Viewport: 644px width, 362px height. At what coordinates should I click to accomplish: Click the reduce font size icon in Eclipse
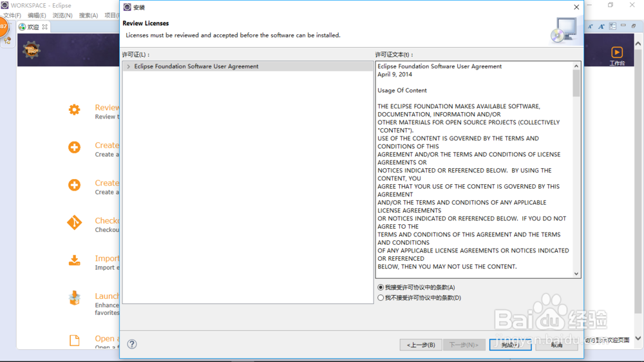point(590,26)
